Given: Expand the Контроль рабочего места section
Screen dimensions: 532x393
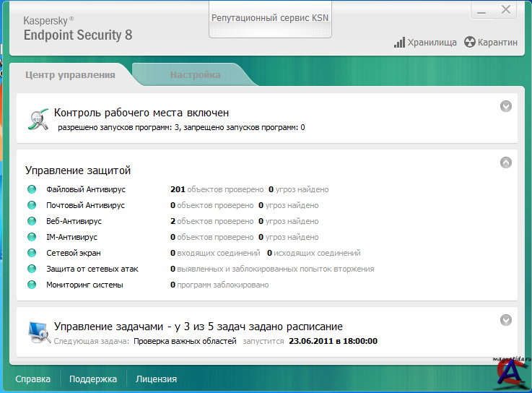Looking at the screenshot, I should pyautogui.click(x=506, y=106).
